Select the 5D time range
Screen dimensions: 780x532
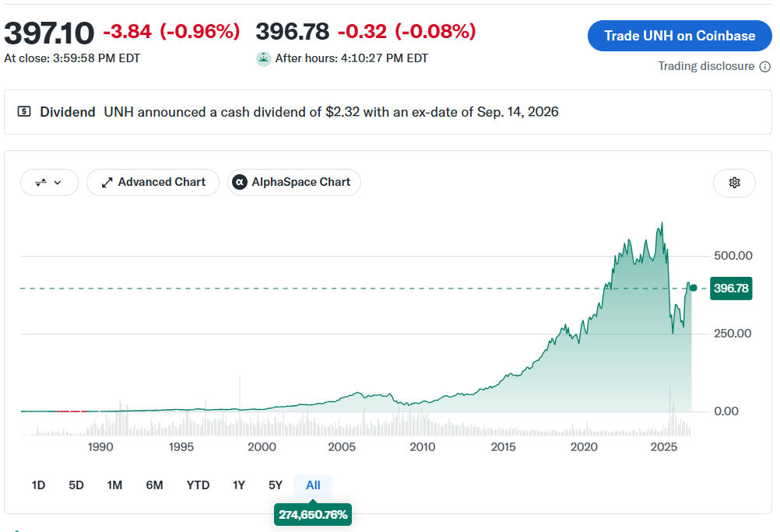[x=76, y=485]
